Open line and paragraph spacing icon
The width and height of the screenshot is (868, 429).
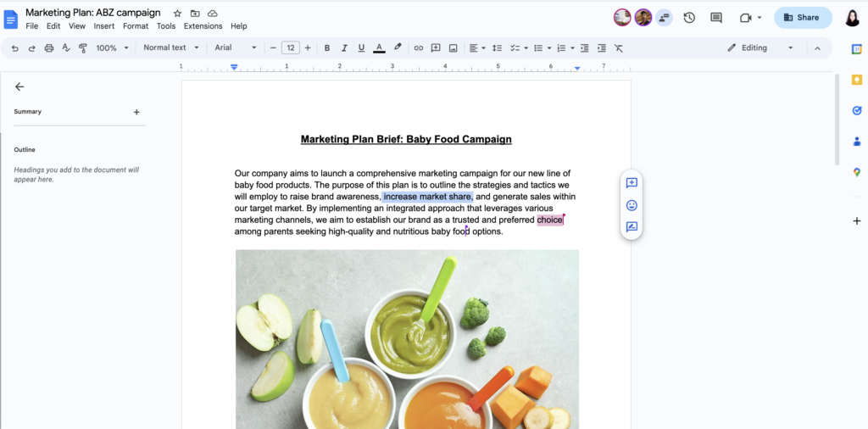[x=497, y=48]
